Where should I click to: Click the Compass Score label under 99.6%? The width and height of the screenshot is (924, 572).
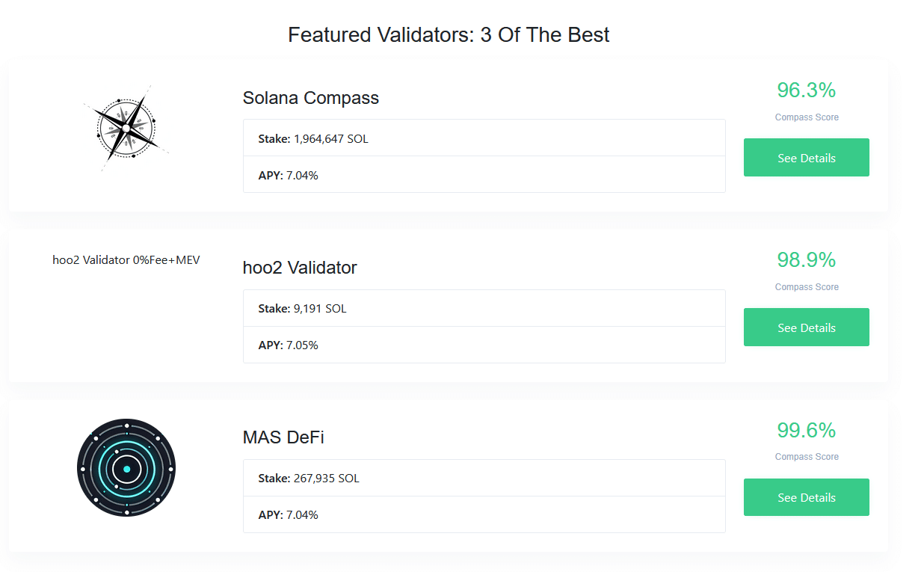pyautogui.click(x=807, y=457)
